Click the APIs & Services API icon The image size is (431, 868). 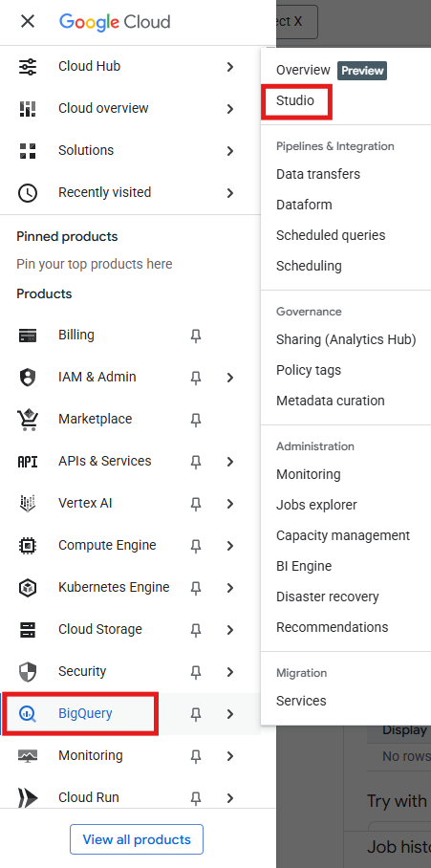[27, 461]
